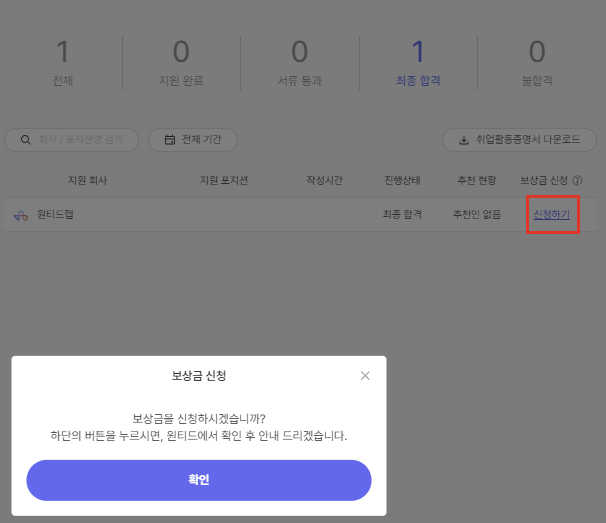The height and width of the screenshot is (523, 606).
Task: Click the 작성시간 column header
Action: click(324, 180)
